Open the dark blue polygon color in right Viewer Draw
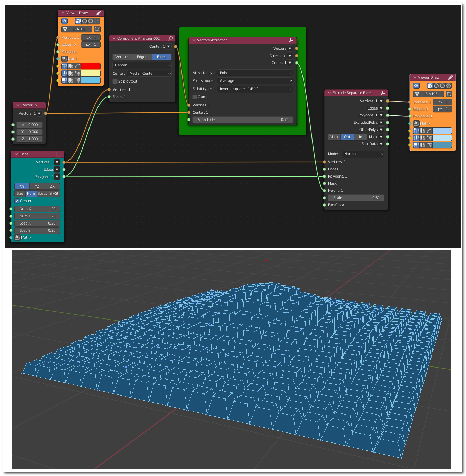Viewport: 466px width, 476px height. pyautogui.click(x=442, y=145)
